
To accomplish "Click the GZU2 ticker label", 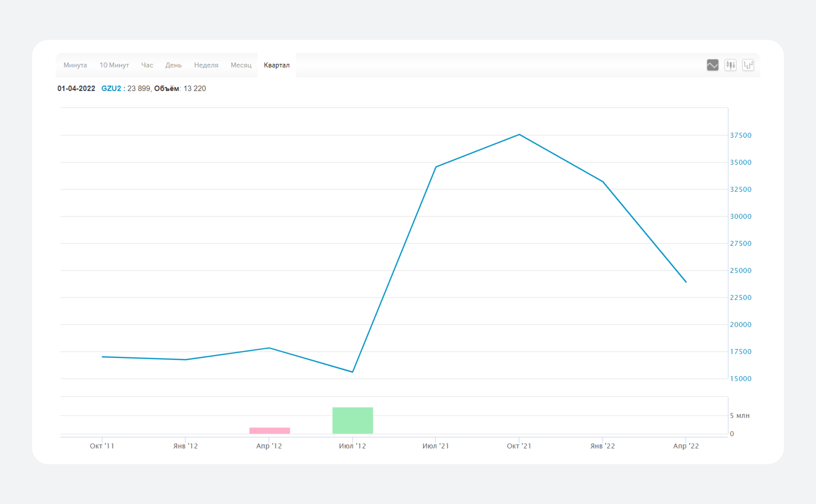I will coord(111,88).
